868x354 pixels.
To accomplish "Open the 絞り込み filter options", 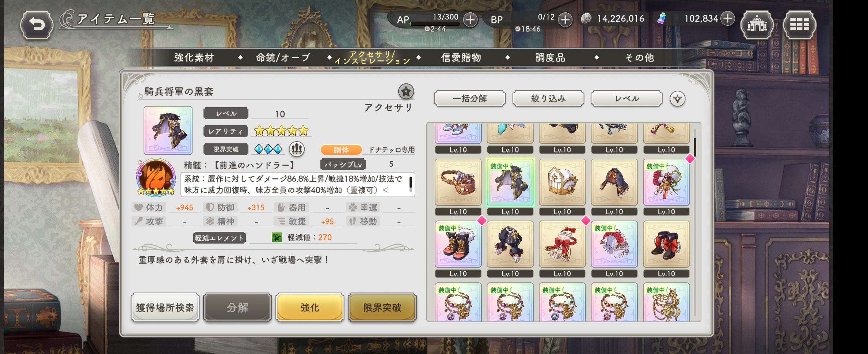I will click(548, 98).
